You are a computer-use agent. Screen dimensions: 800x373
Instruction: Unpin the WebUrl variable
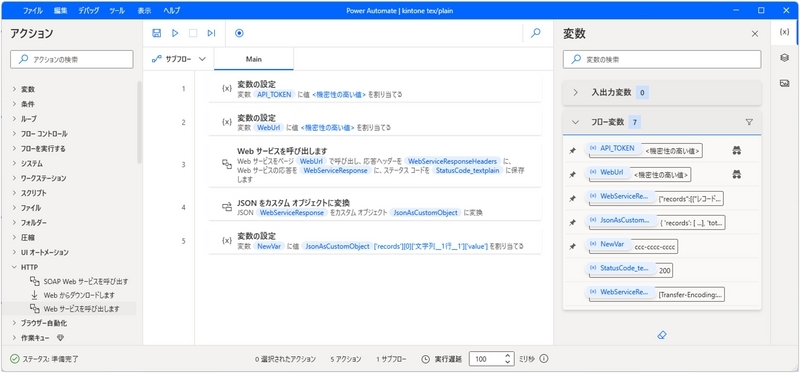pyautogui.click(x=572, y=175)
